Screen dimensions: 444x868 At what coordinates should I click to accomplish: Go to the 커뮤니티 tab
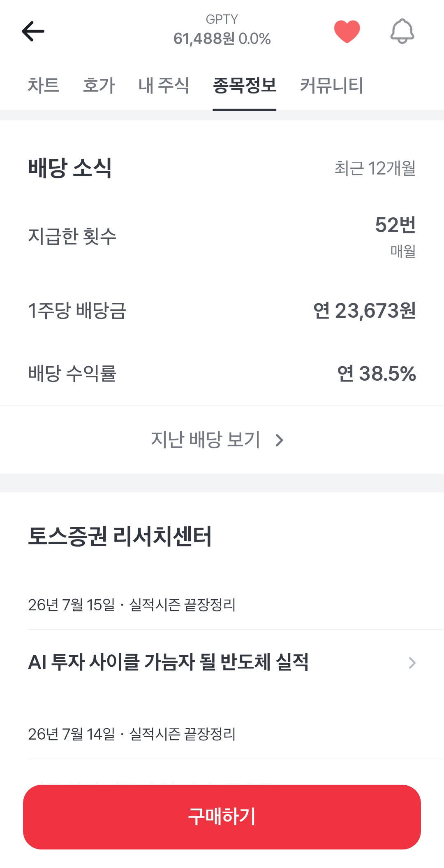click(x=331, y=86)
